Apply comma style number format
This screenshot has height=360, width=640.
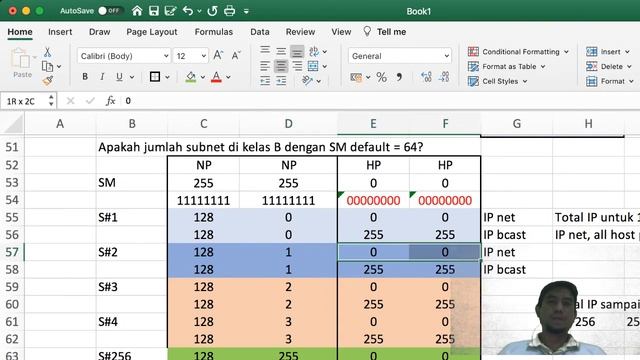coord(399,77)
